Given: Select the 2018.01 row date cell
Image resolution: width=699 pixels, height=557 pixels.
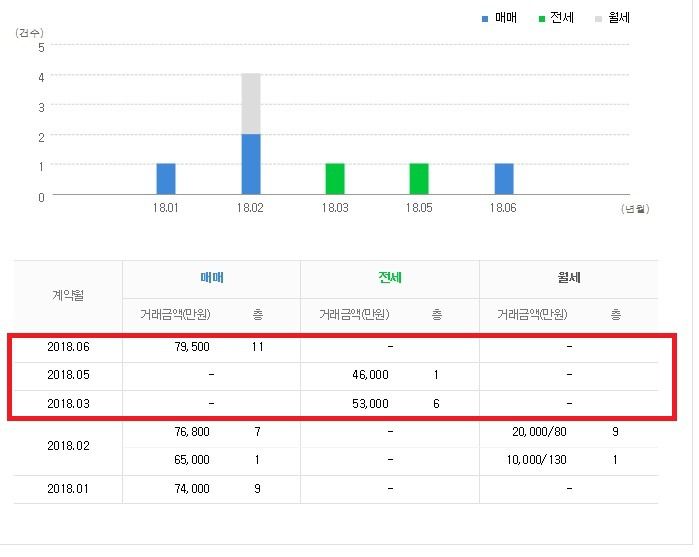Looking at the screenshot, I should click(68, 489).
